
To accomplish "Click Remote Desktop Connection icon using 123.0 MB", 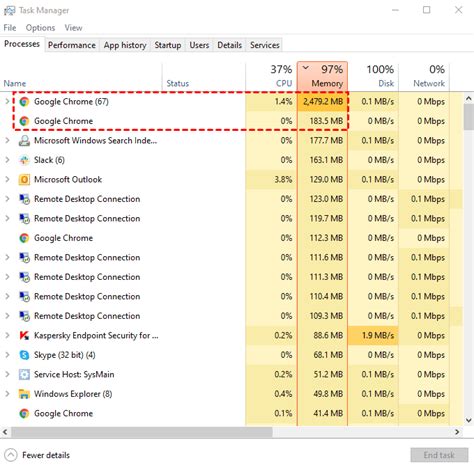I will pos(24,199).
